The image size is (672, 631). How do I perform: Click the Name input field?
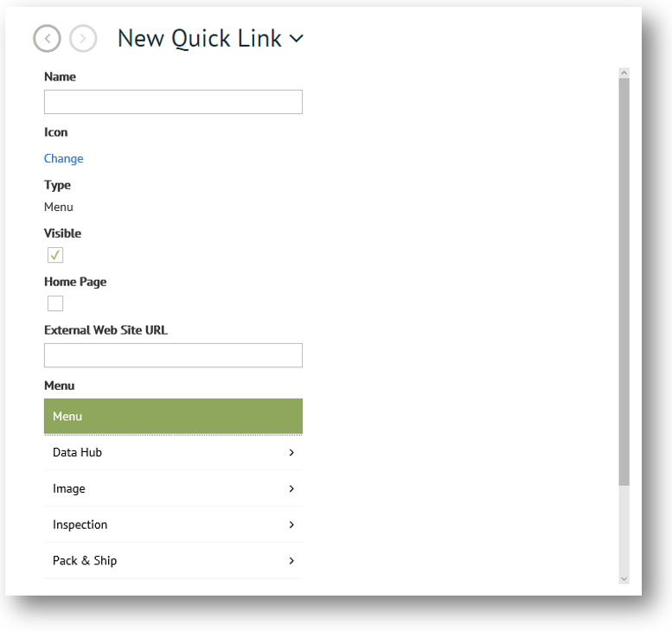[173, 102]
